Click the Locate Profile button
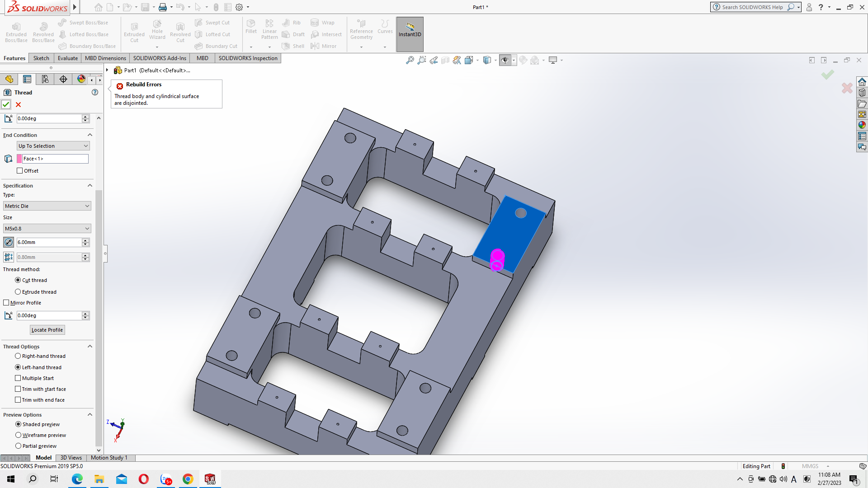The image size is (868, 488). (47, 330)
